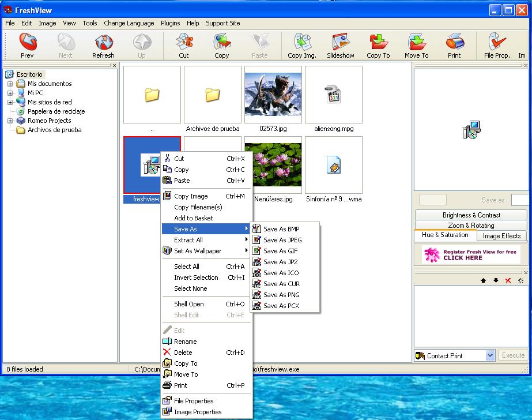The width and height of the screenshot is (532, 420).
Task: Expand the Romeo Projects tree node
Action: (10, 121)
